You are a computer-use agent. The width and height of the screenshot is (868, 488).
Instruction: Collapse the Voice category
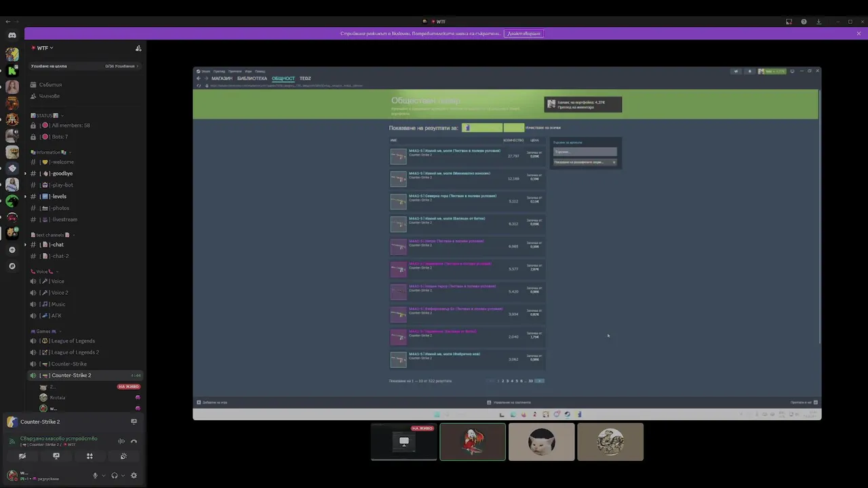coord(44,271)
